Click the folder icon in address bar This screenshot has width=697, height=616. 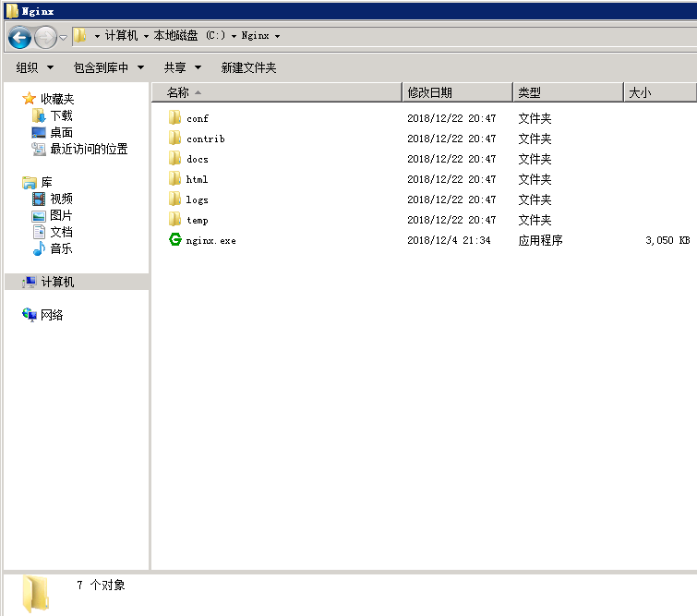click(x=80, y=36)
